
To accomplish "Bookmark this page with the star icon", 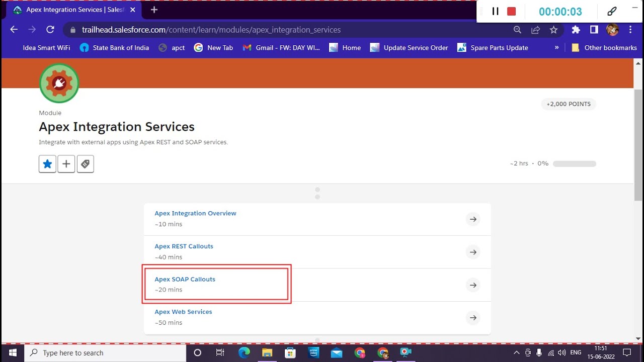I will click(x=553, y=30).
